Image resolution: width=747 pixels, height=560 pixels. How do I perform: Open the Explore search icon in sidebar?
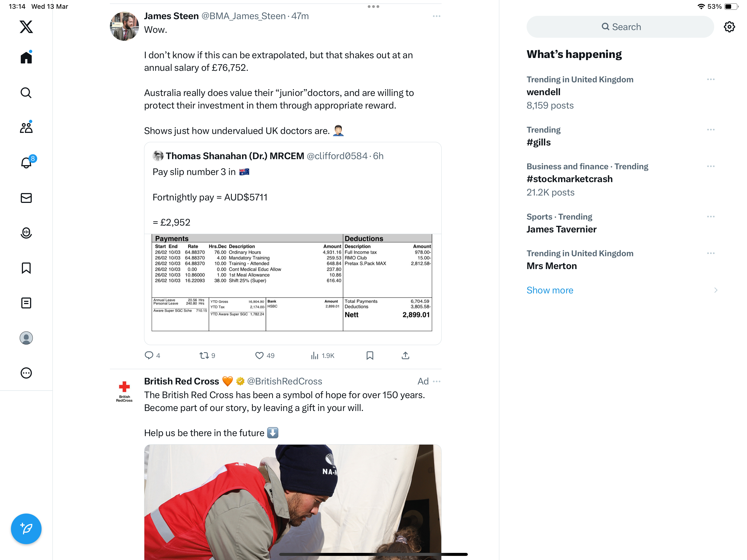click(26, 92)
